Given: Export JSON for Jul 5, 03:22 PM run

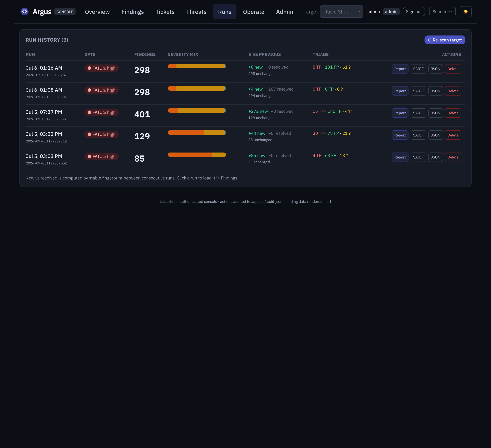Looking at the screenshot, I should [x=435, y=135].
